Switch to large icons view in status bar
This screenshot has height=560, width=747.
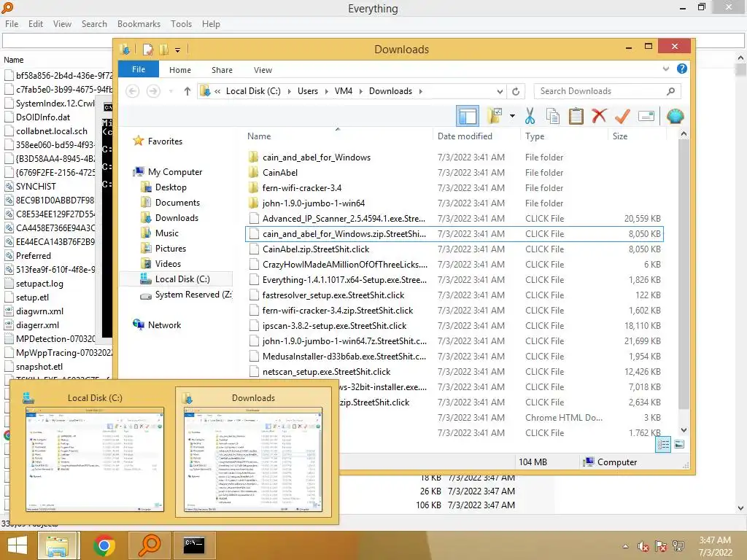point(679,444)
